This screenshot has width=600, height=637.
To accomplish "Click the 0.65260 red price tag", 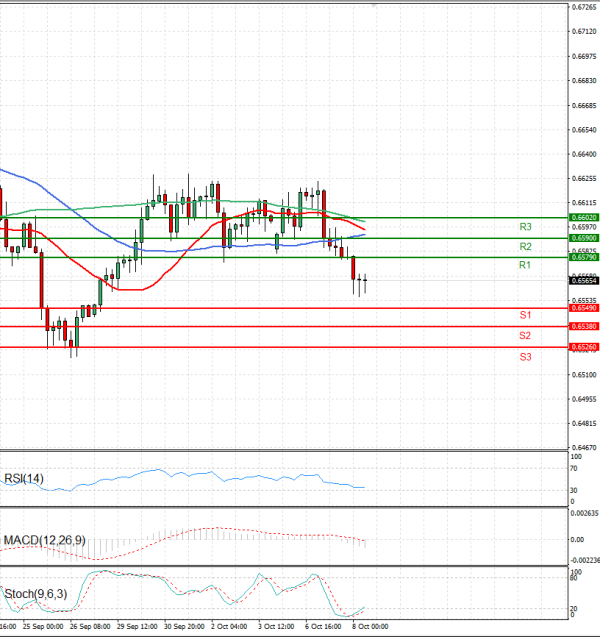I will point(584,347).
